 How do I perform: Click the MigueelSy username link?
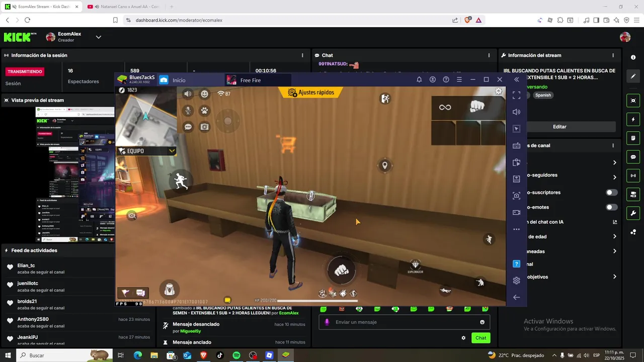[x=191, y=331]
